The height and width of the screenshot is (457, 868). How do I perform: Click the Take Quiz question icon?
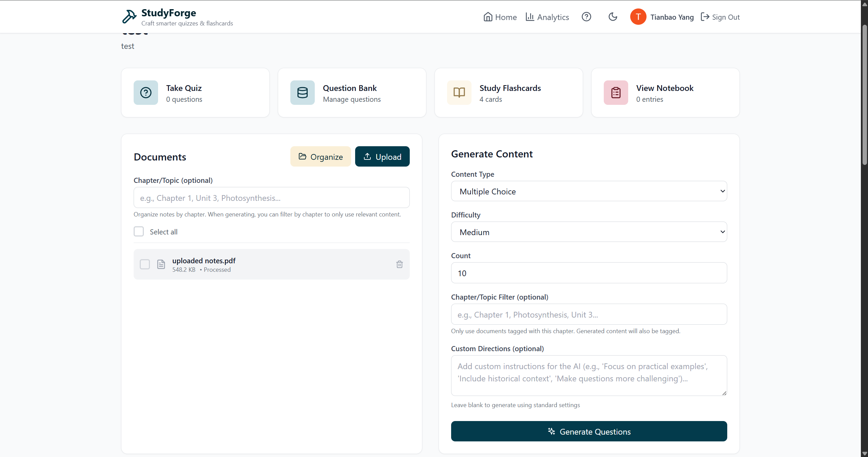[x=146, y=93]
